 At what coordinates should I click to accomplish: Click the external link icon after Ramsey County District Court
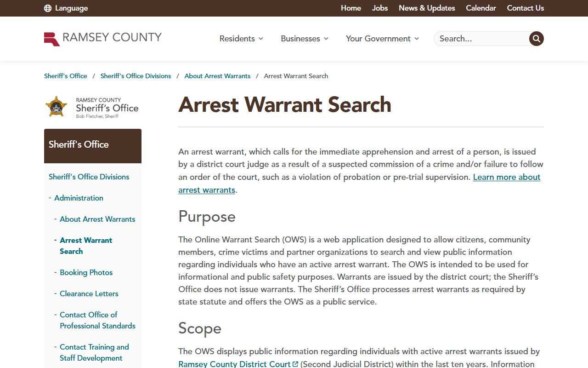tap(296, 364)
